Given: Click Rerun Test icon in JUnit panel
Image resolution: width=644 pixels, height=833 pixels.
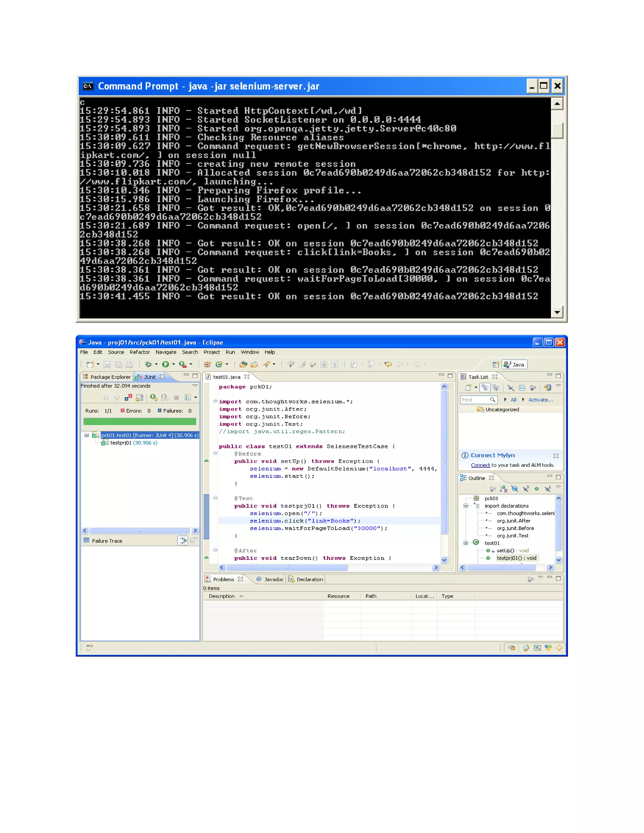Looking at the screenshot, I should pos(154,397).
